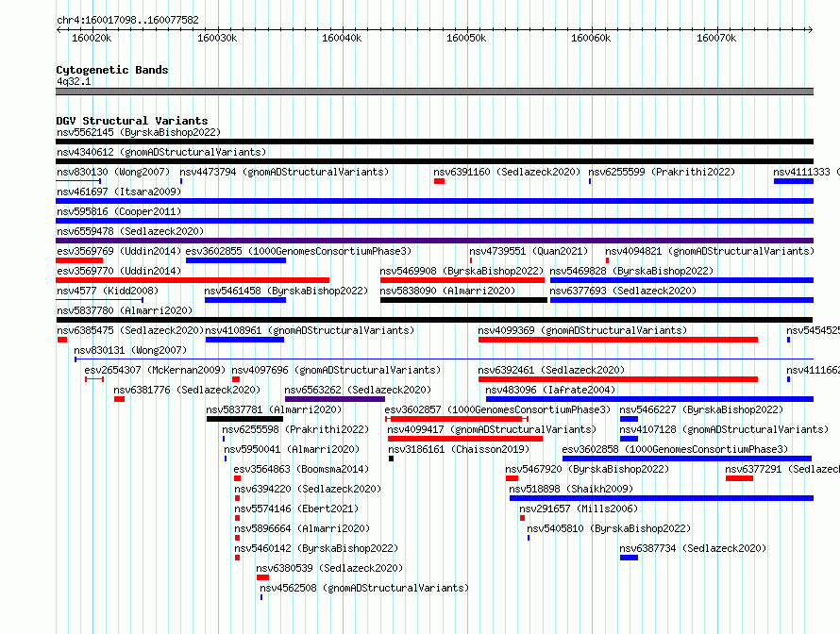Click nsv6255598 (Prakrithi2022) label

coord(295,429)
